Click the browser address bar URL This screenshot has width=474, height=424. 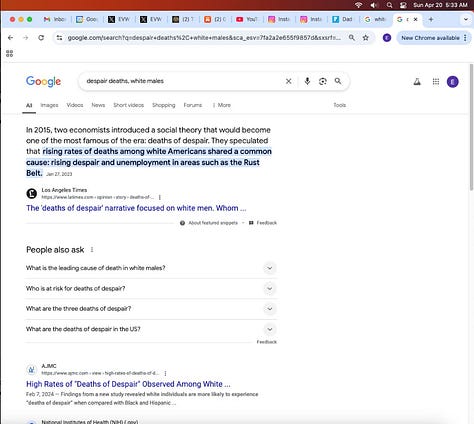[x=204, y=38]
